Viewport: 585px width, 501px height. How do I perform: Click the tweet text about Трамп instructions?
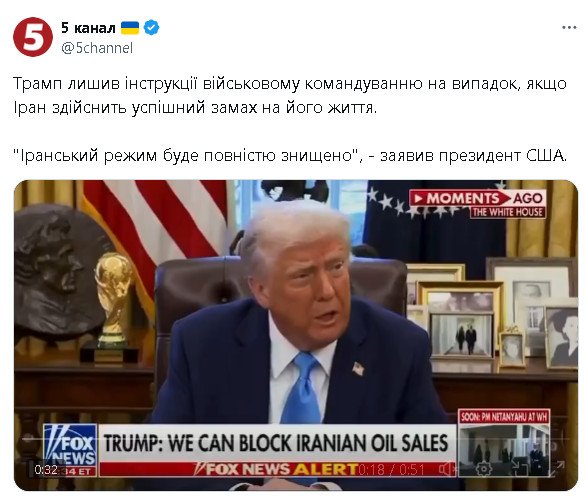coord(290,95)
